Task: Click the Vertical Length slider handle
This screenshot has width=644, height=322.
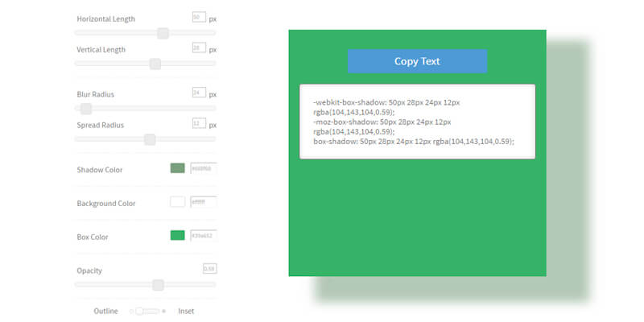Action: click(x=155, y=64)
